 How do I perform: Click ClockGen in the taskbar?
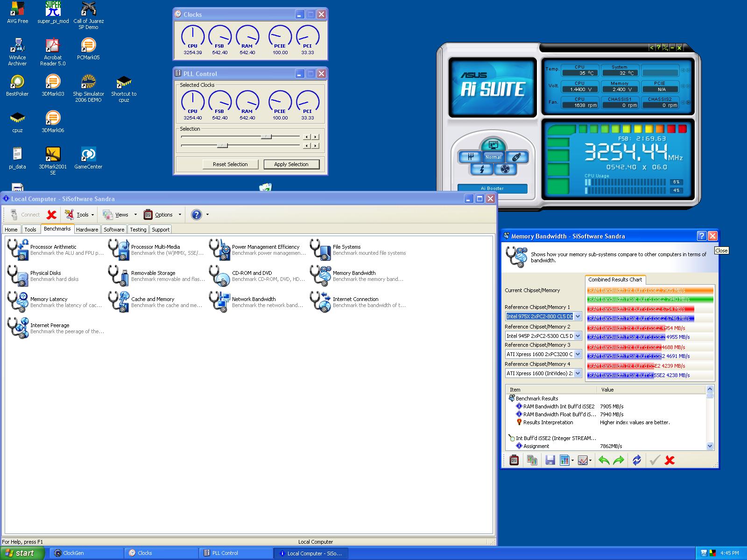(x=86, y=553)
